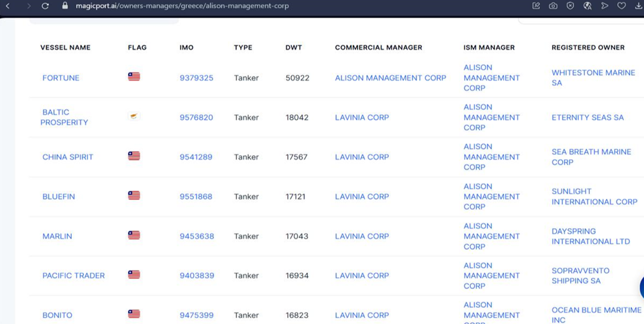Click the flag icon in the FORTUNE row
The height and width of the screenshot is (324, 644).
pyautogui.click(x=134, y=76)
